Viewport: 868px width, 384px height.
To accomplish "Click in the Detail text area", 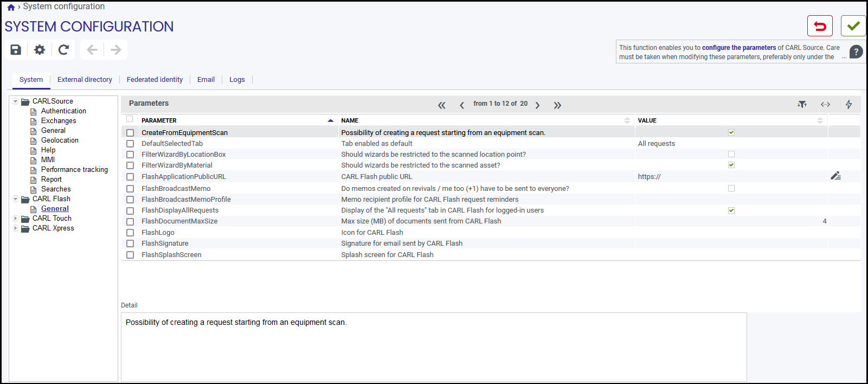I will pos(434,347).
